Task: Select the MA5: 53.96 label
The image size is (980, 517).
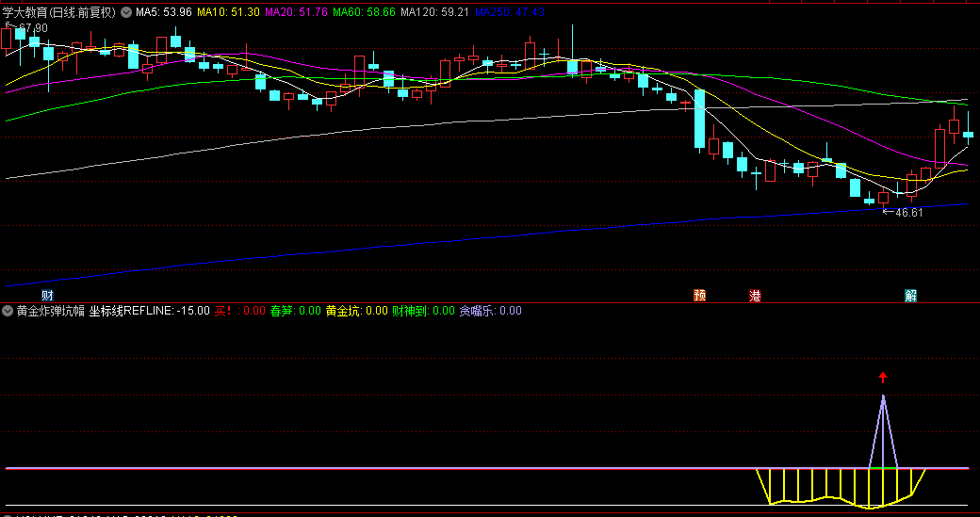Action: coord(163,12)
